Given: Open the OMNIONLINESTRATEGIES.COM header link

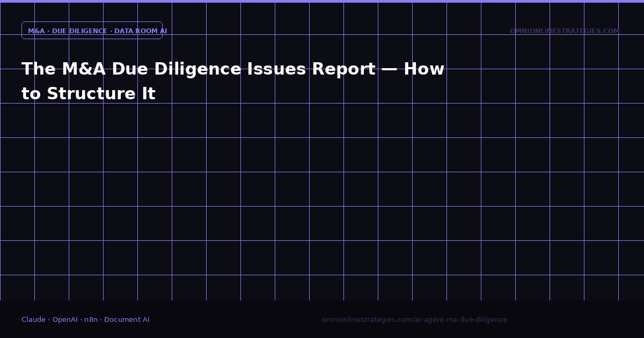Looking at the screenshot, I should coord(565,31).
